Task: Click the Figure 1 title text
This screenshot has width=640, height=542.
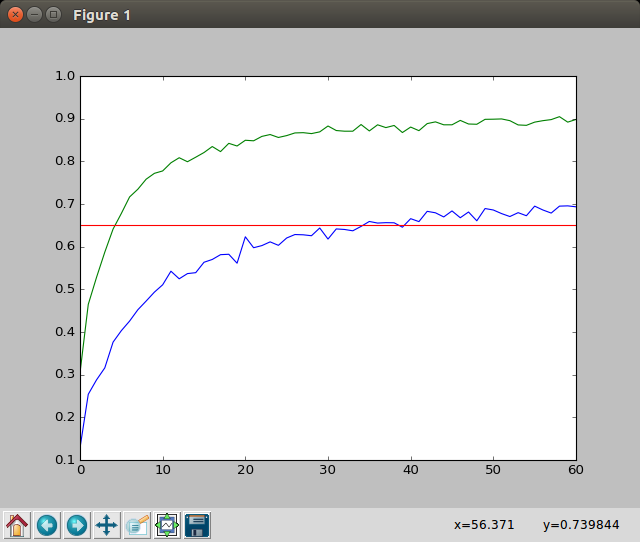Action: [102, 16]
